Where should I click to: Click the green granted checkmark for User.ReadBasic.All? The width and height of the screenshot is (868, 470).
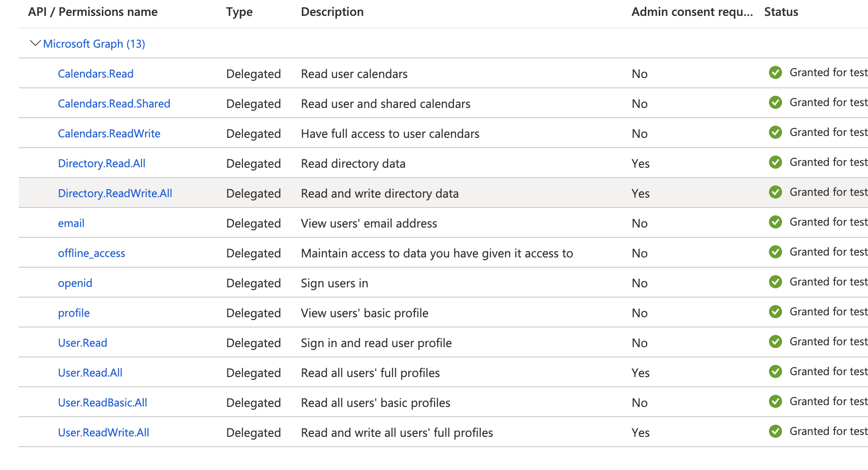[x=776, y=401]
